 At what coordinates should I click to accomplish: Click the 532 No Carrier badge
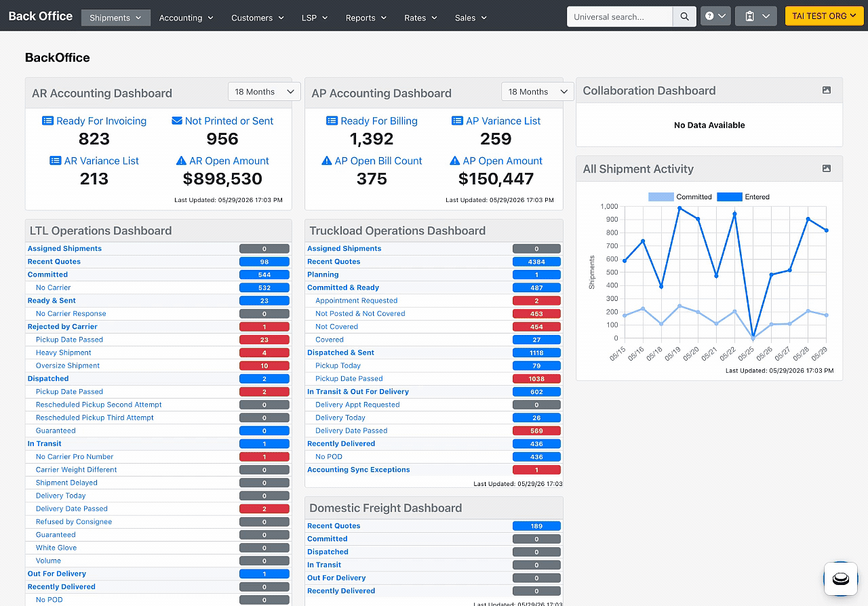pyautogui.click(x=264, y=287)
